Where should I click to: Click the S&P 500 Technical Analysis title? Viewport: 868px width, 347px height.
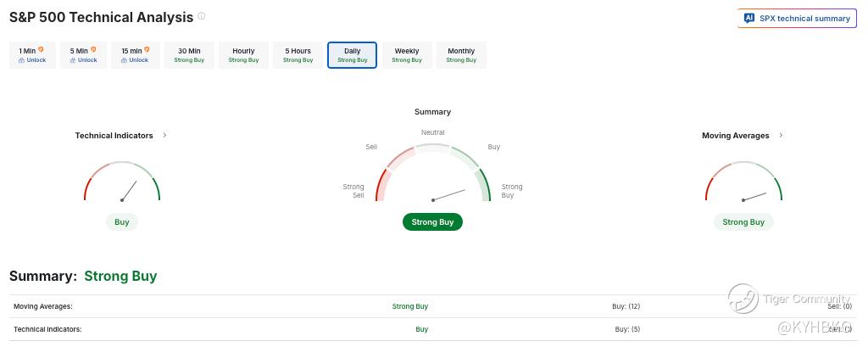pos(102,17)
